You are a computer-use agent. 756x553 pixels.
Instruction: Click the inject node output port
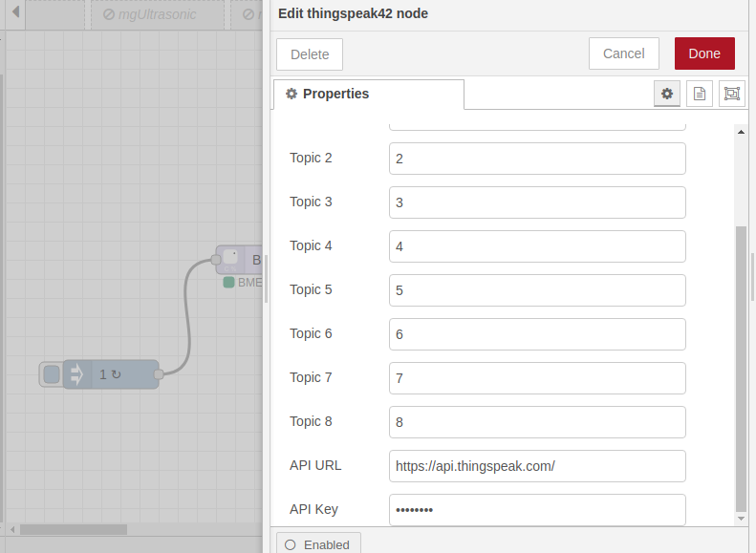[x=159, y=374]
